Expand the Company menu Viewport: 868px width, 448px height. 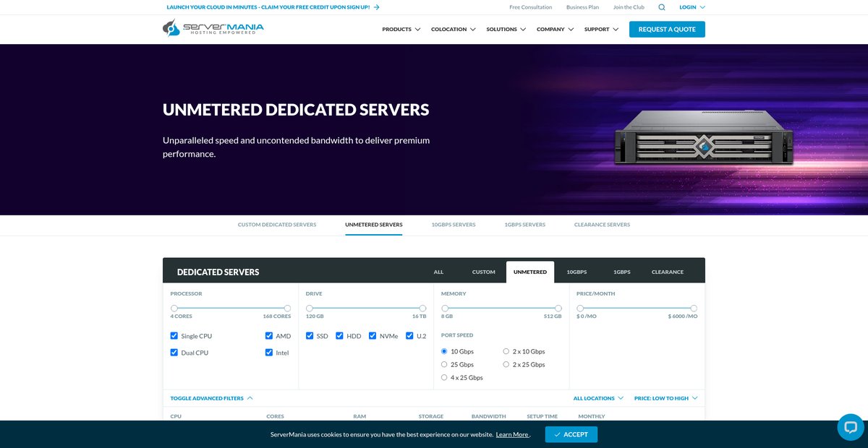point(556,30)
